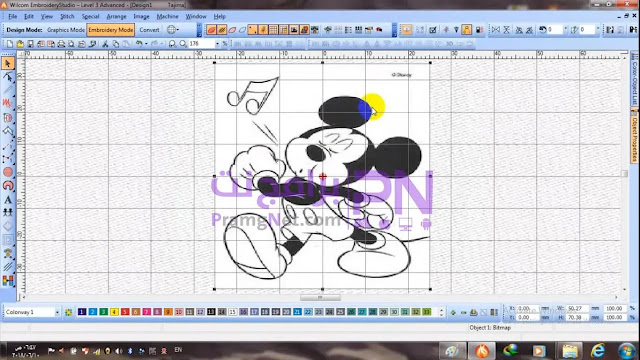Toggle Embroidery Mode button
Screen dimensions: 640x360
tap(111, 30)
